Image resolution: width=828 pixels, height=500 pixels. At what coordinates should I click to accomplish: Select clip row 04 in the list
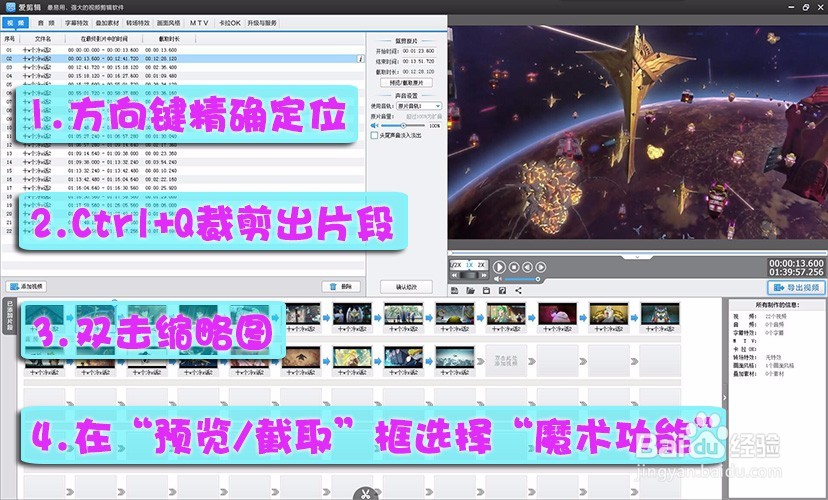(183, 76)
